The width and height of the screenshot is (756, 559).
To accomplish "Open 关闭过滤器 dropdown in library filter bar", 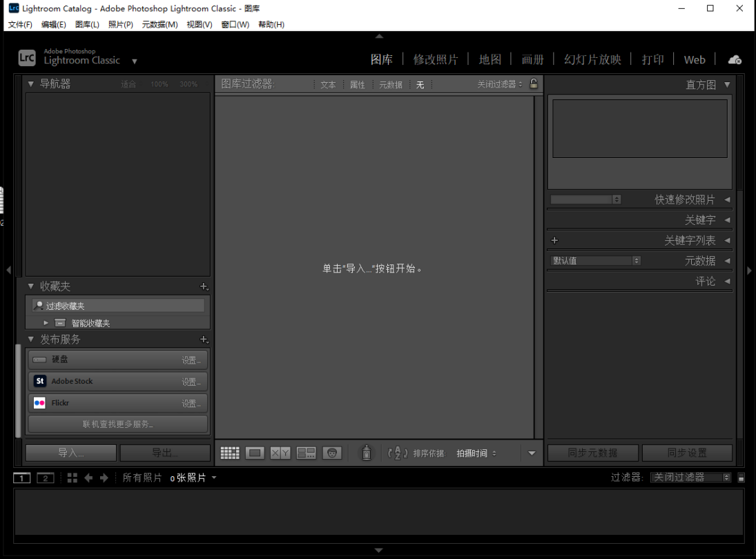I will tap(499, 84).
